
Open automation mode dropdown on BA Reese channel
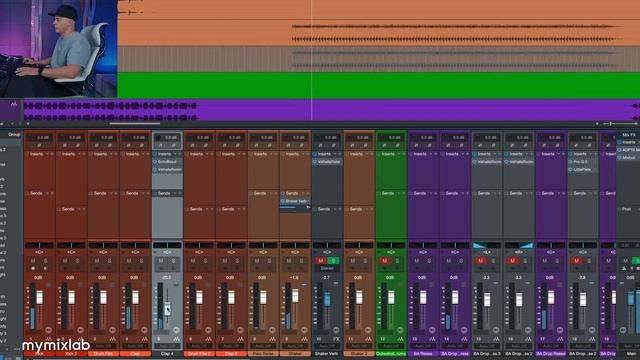coord(423,346)
